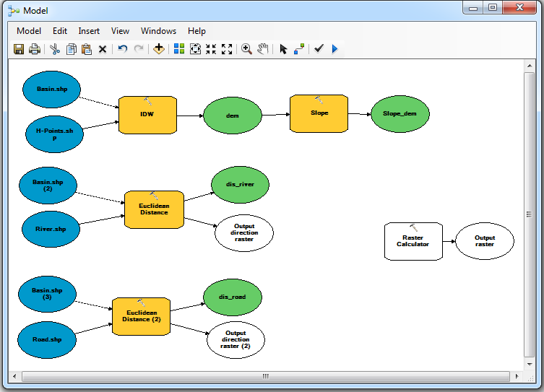
Task: Print the model diagram
Action: click(x=35, y=49)
